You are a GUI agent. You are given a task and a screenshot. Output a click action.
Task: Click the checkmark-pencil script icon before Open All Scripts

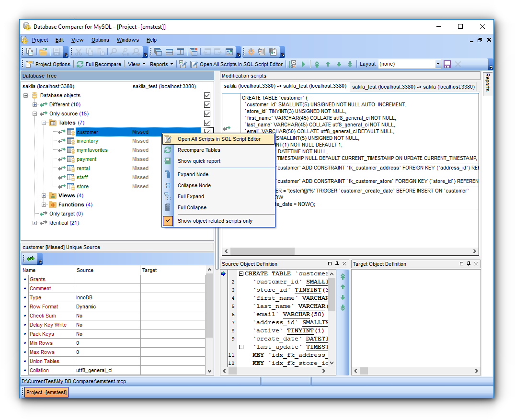(x=183, y=64)
